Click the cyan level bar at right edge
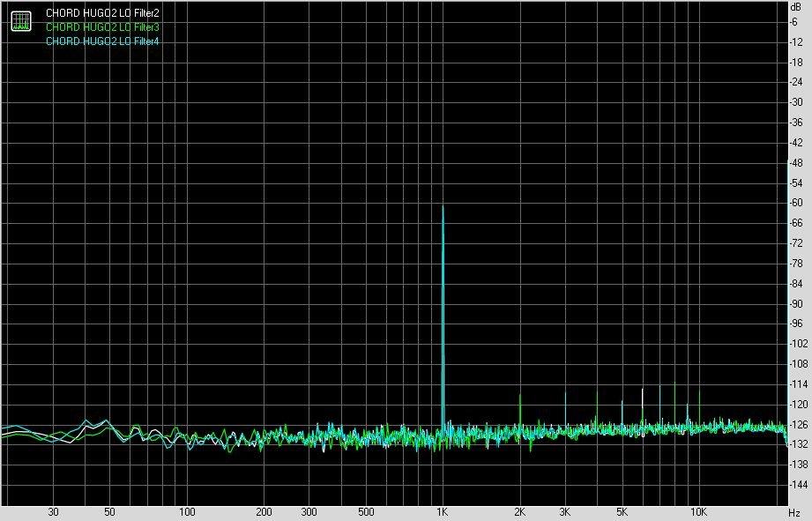Image resolution: width=812 pixels, height=521 pixels. pyautogui.click(x=787, y=300)
